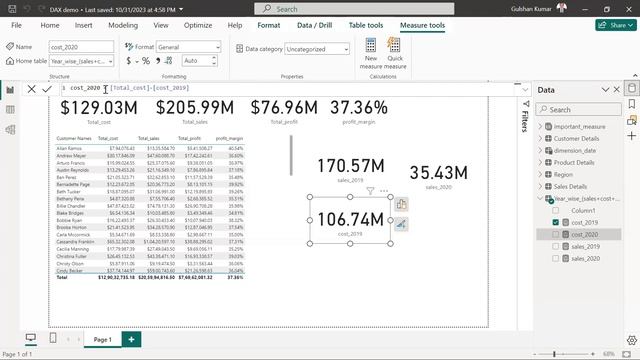Image resolution: width=640 pixels, height=360 pixels.
Task: Expand the important_measure table
Action: 540,127
